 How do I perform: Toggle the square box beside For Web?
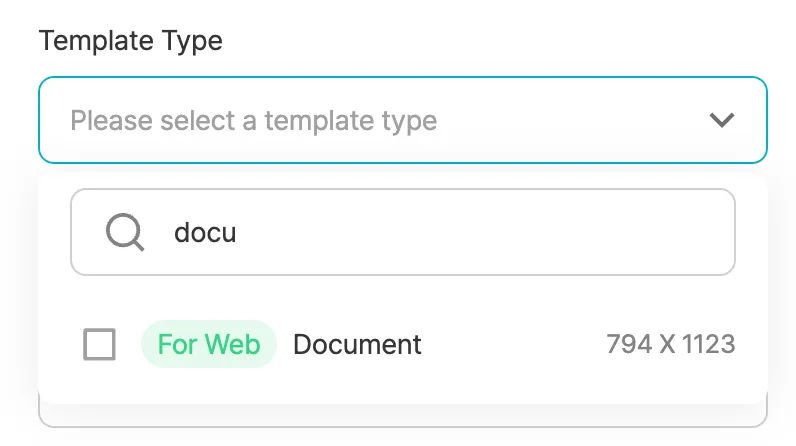pos(99,345)
